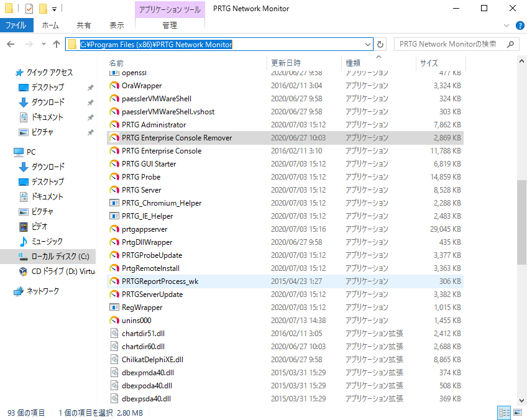Click the PRTG Probe application icon
The width and height of the screenshot is (527, 420).
coord(114,177)
